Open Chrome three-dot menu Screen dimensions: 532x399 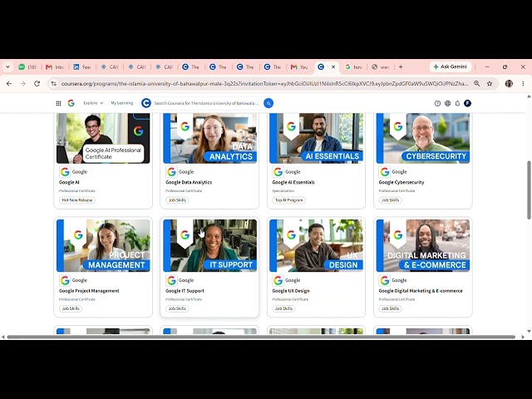point(523,83)
